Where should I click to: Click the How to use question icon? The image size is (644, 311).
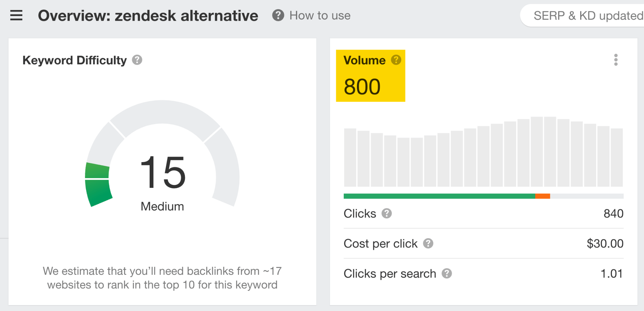278,15
